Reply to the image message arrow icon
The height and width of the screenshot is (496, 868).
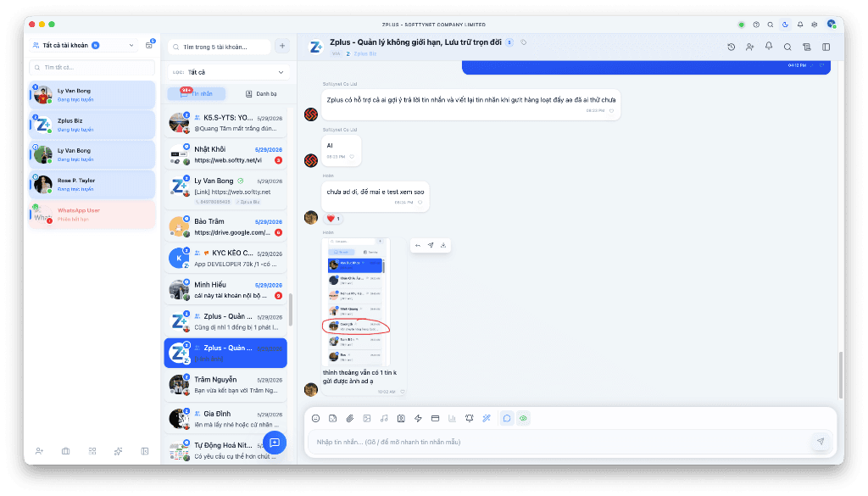(418, 245)
